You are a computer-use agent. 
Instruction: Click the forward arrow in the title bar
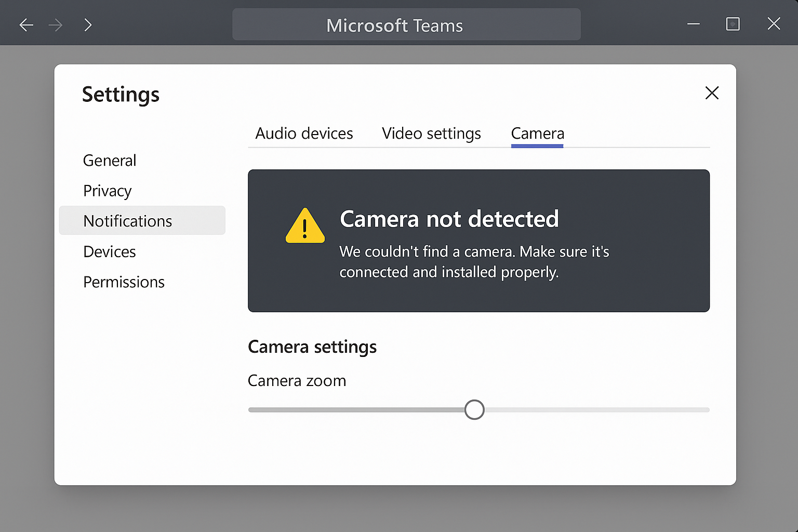pyautogui.click(x=56, y=24)
